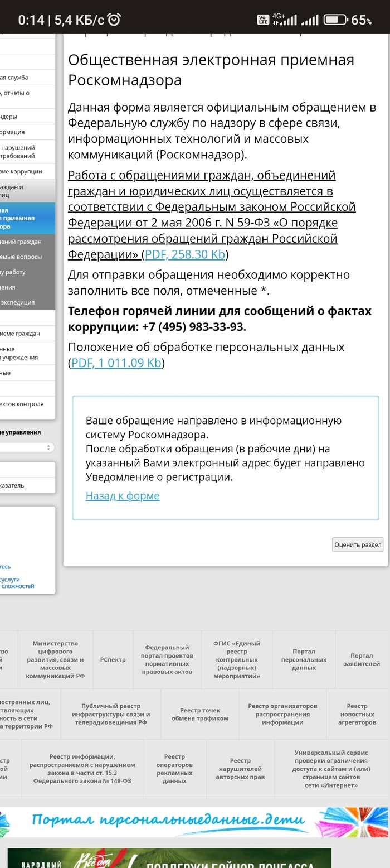Open the 'Реестр нарушителей авторских прав' link
This screenshot has height=868, width=390.
pyautogui.click(x=240, y=769)
